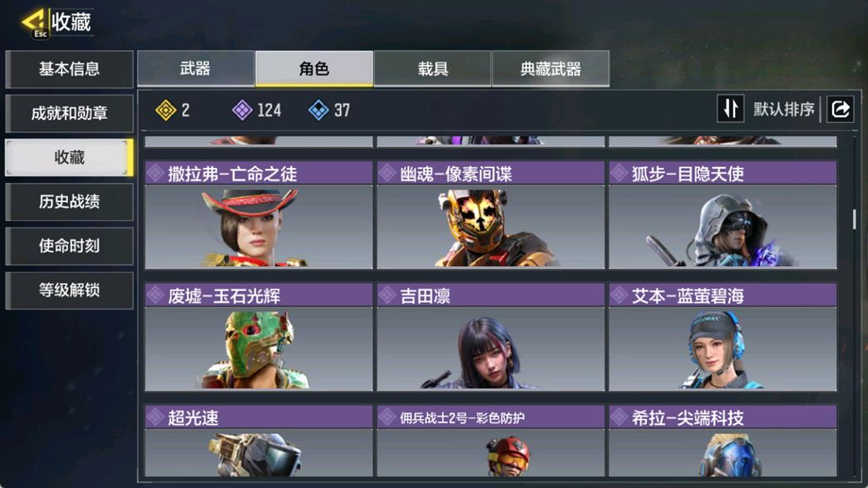Open 成就和勋章 in the sidebar
The image size is (868, 488).
69,113
